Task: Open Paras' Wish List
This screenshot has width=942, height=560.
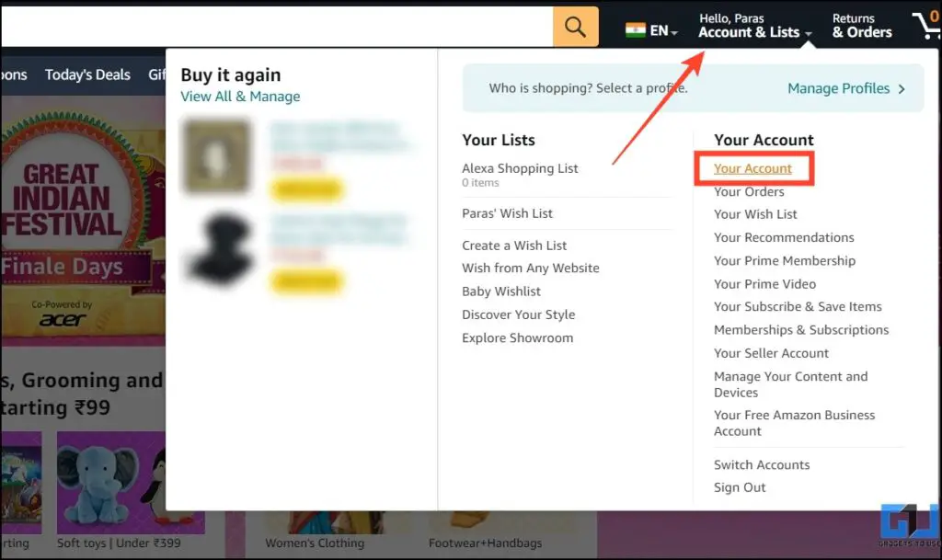Action: [x=507, y=212]
